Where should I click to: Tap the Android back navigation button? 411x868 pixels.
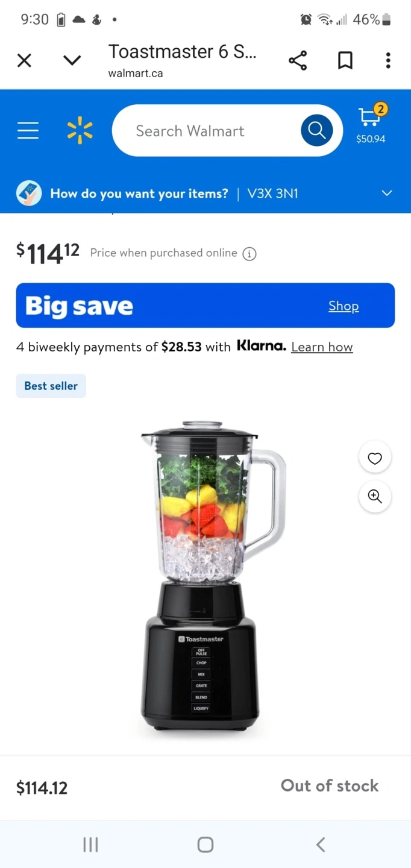(321, 844)
